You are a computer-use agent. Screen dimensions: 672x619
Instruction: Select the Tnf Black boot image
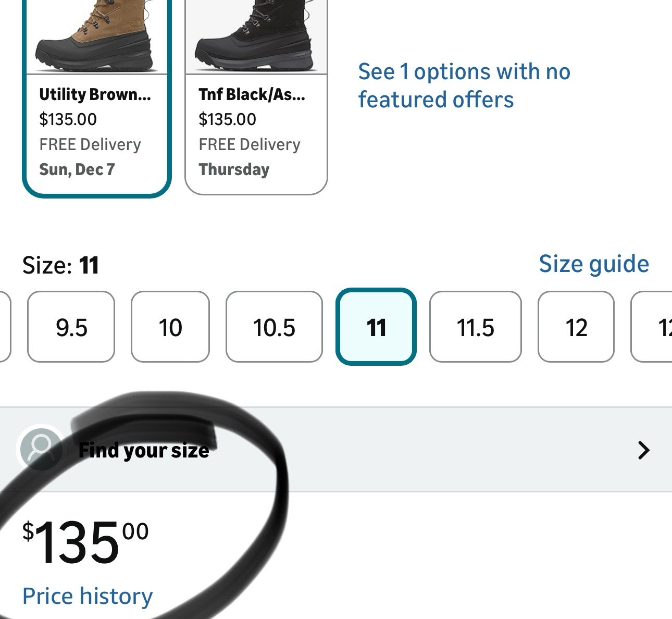[256, 36]
